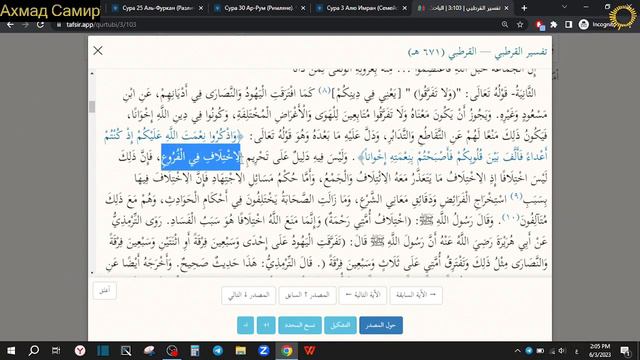Image resolution: width=640 pixels, height=360 pixels.
Task: Click the dark blue حول المصدر button
Action: point(381,325)
